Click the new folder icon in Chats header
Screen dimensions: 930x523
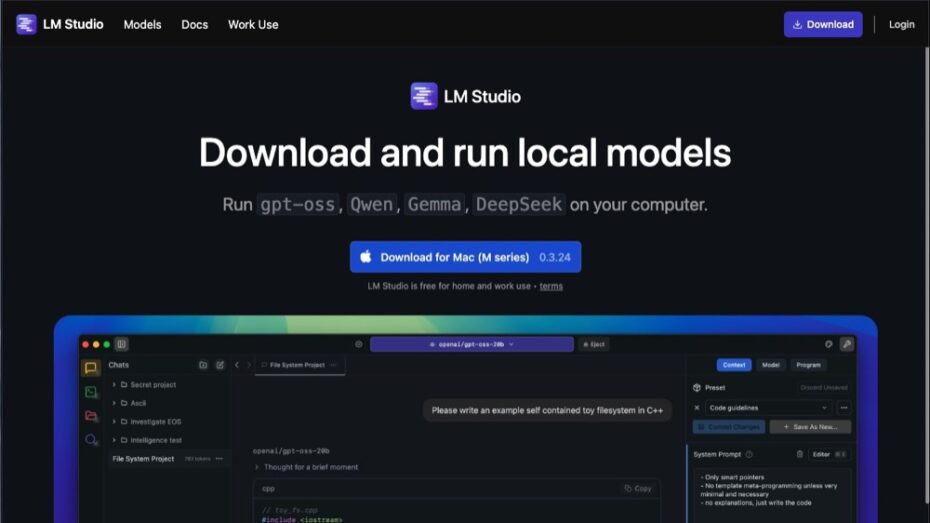click(x=203, y=365)
